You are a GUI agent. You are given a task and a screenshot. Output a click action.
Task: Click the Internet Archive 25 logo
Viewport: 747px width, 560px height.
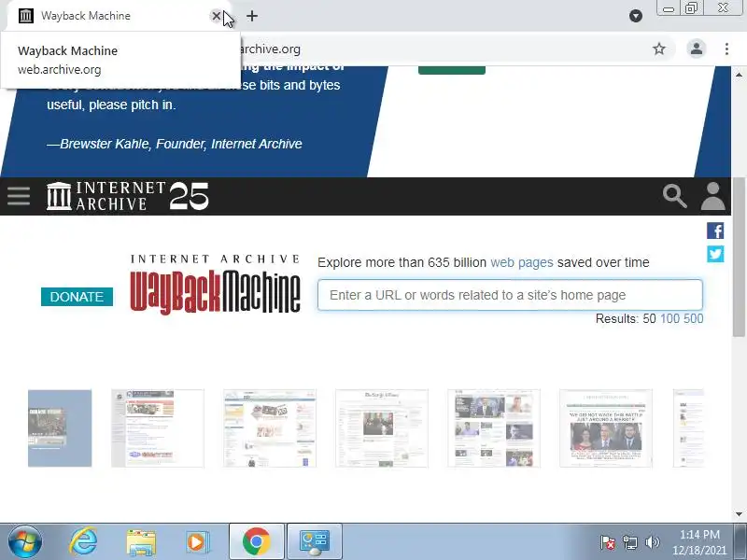click(x=128, y=196)
